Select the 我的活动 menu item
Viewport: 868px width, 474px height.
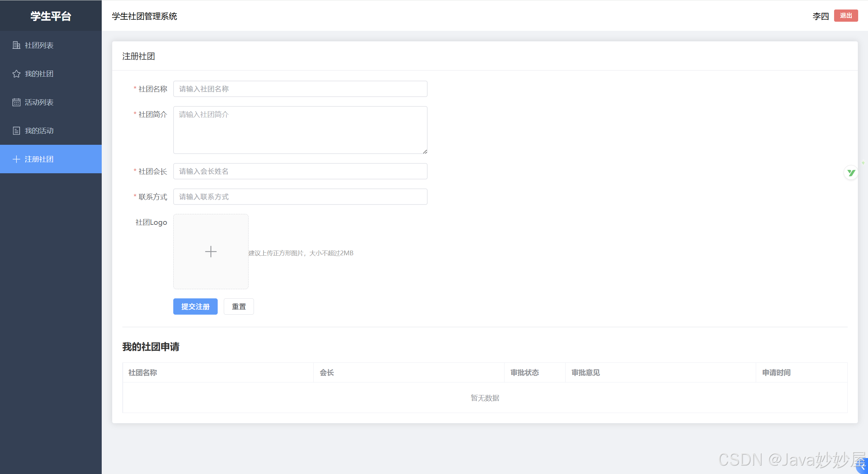click(51, 131)
